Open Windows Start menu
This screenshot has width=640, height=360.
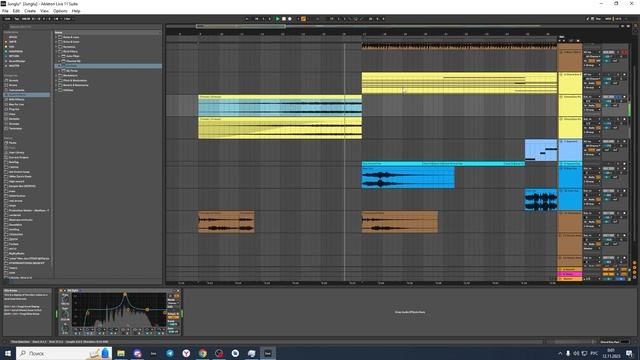7,353
